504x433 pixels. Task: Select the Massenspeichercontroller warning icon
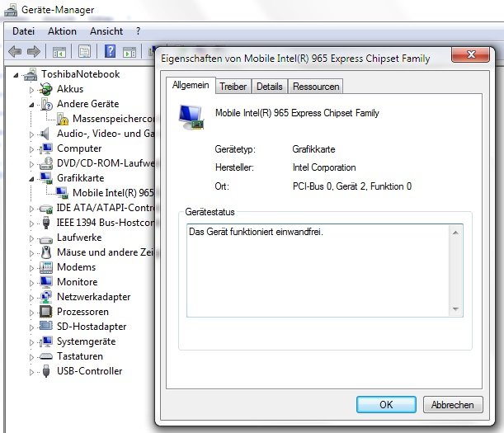click(x=63, y=119)
